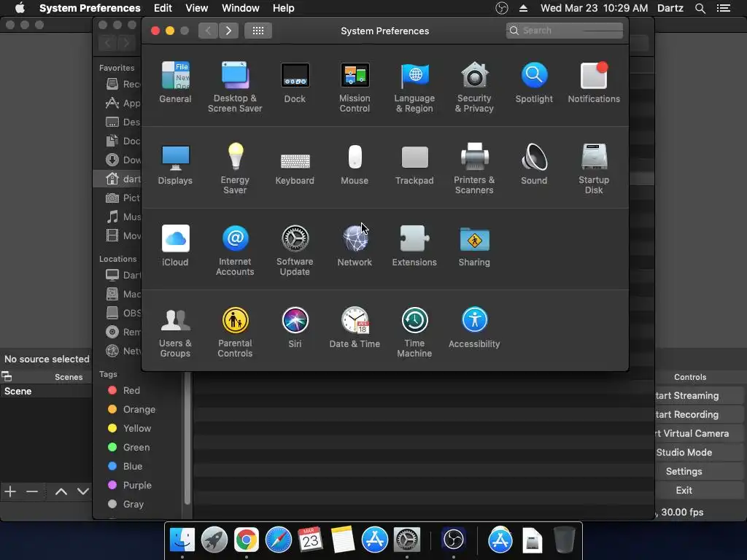The image size is (747, 560).
Task: Open Sharing preferences
Action: [x=474, y=246]
